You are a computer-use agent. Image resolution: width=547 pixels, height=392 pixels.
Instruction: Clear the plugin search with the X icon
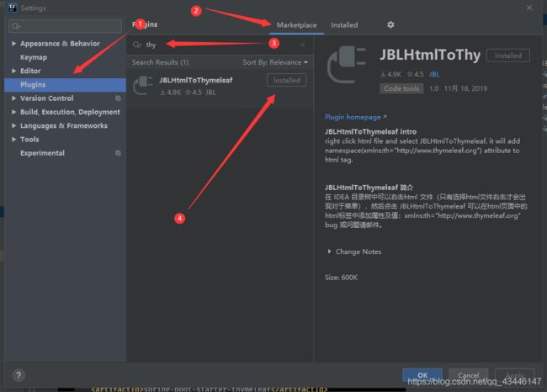point(302,45)
